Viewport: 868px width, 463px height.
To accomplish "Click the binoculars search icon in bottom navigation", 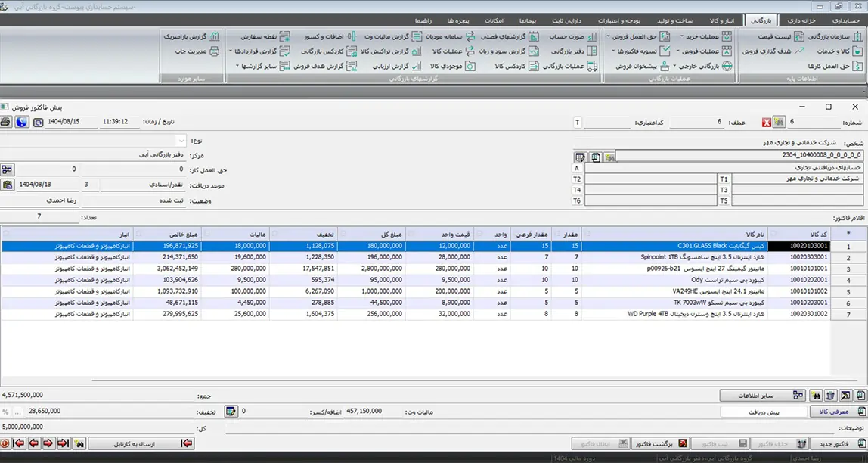I will (80, 443).
